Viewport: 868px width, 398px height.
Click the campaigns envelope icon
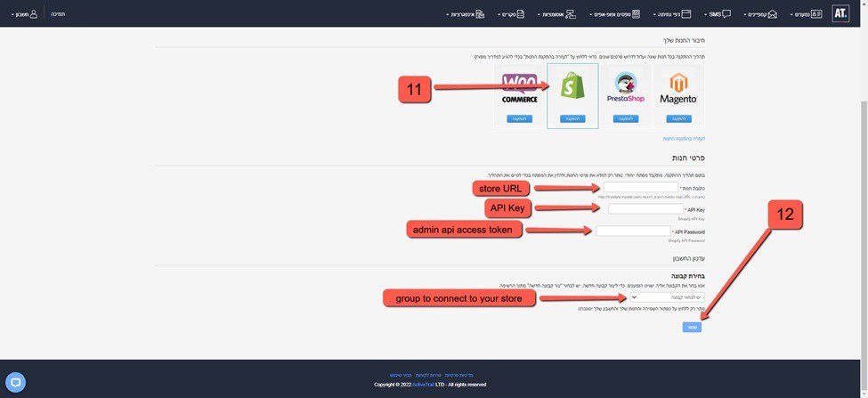tap(772, 14)
